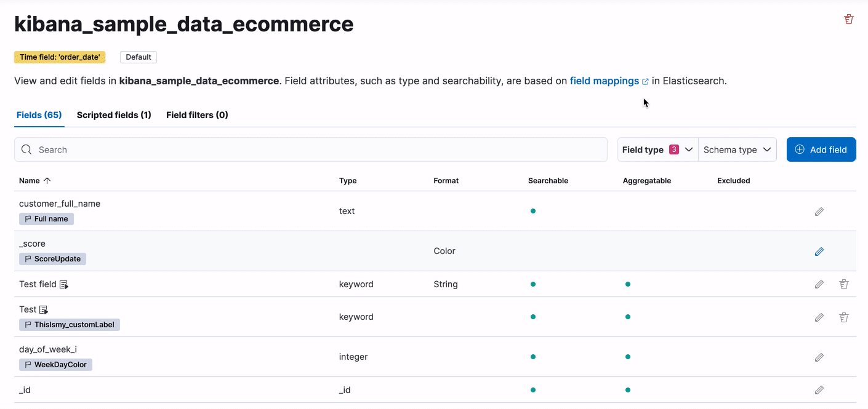Click the flag icon in ScoreUpdate badge
Image resolution: width=868 pixels, height=409 pixels.
click(x=28, y=259)
